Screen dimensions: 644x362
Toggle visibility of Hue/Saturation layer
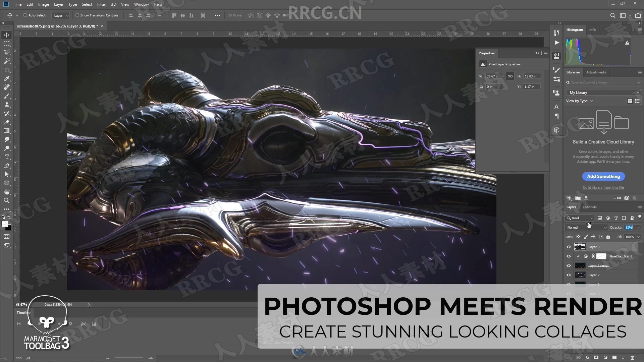click(569, 256)
